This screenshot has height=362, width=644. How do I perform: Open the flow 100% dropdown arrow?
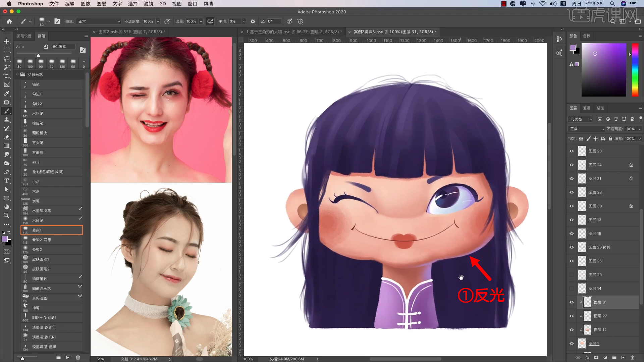coord(201,21)
